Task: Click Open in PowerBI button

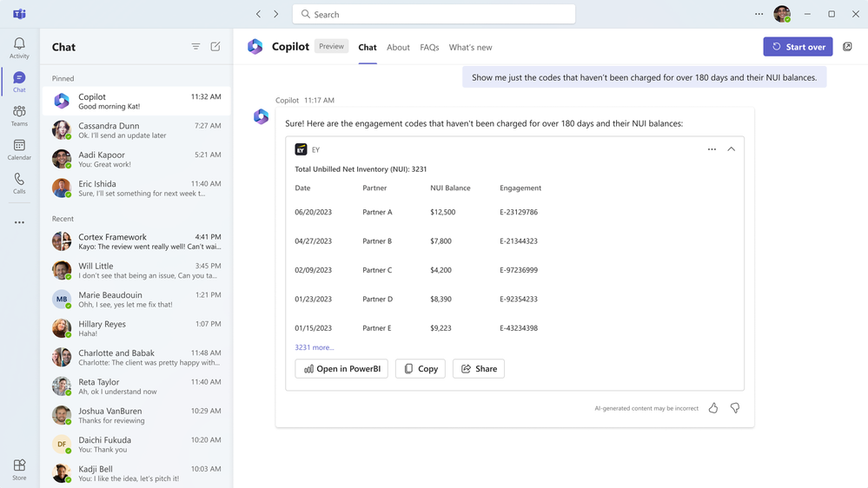Action: click(341, 369)
